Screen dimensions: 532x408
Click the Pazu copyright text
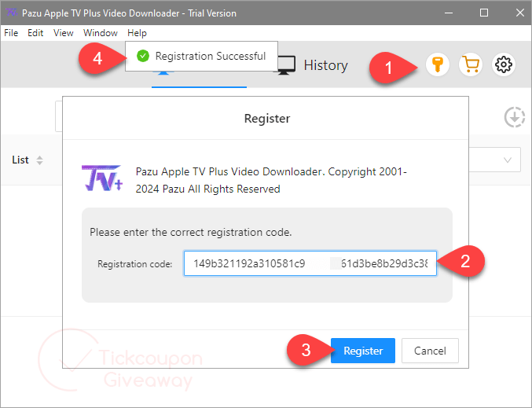tap(271, 180)
